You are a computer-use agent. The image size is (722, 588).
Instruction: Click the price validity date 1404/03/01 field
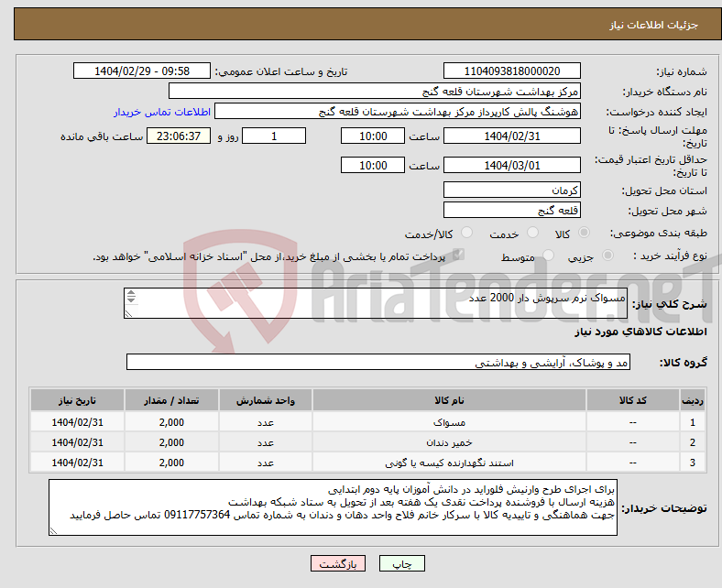[511, 165]
